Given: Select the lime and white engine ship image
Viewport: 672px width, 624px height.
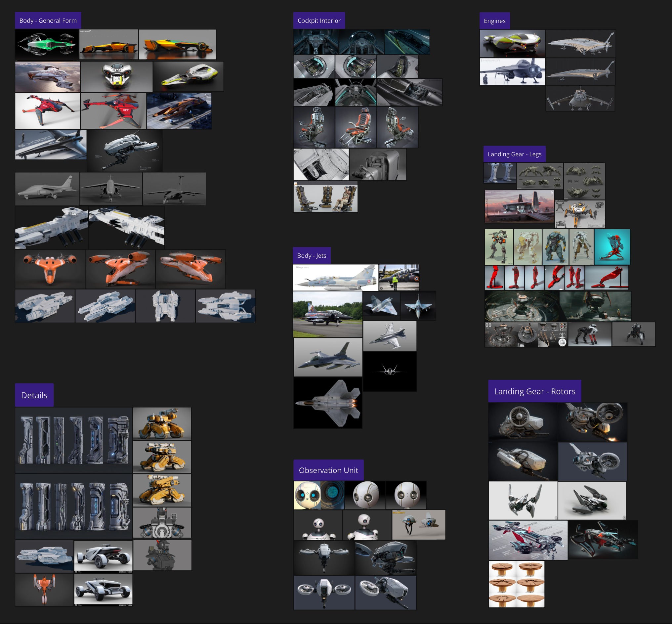Looking at the screenshot, I should point(512,44).
